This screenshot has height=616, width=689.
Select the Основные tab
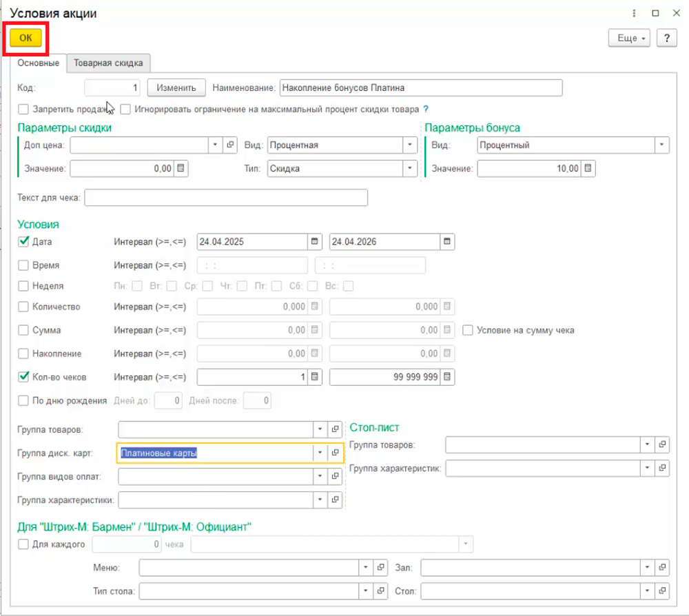[x=38, y=63]
